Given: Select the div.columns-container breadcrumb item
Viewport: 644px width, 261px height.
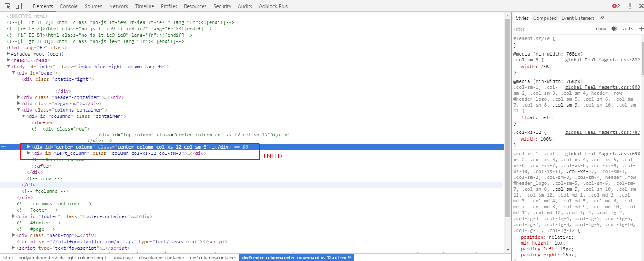Looking at the screenshot, I should pos(162,258).
